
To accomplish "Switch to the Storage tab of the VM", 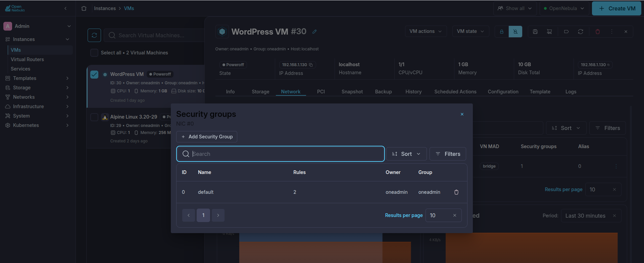I will (x=260, y=92).
